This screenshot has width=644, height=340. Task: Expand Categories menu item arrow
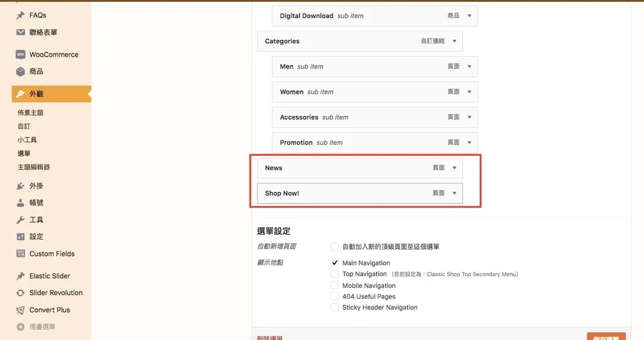pyautogui.click(x=454, y=41)
